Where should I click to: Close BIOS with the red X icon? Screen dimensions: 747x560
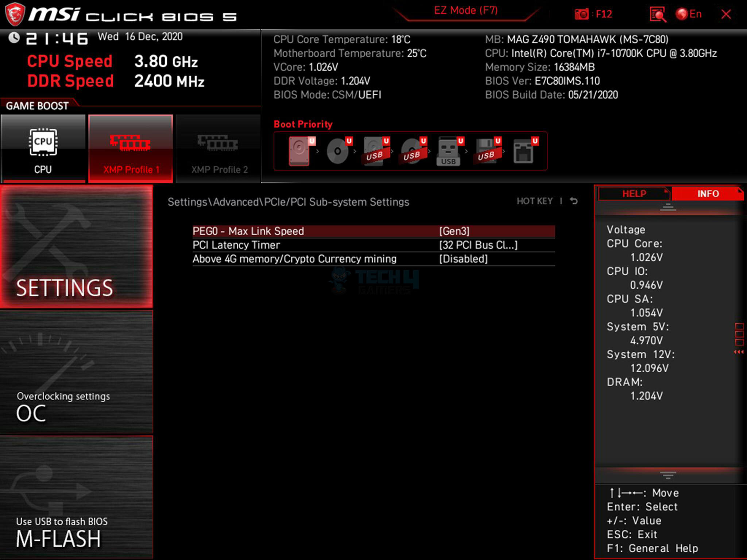[x=726, y=14]
